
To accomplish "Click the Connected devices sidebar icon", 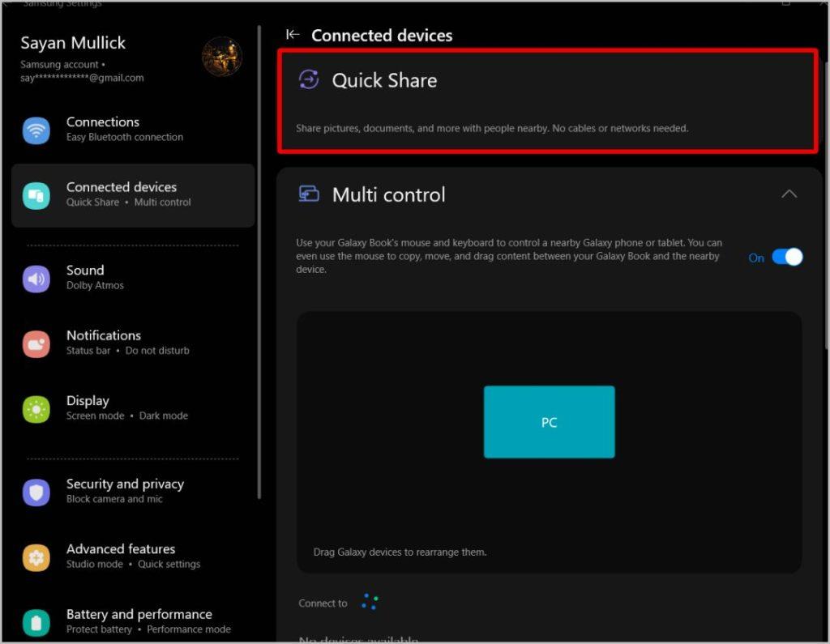I will point(36,196).
